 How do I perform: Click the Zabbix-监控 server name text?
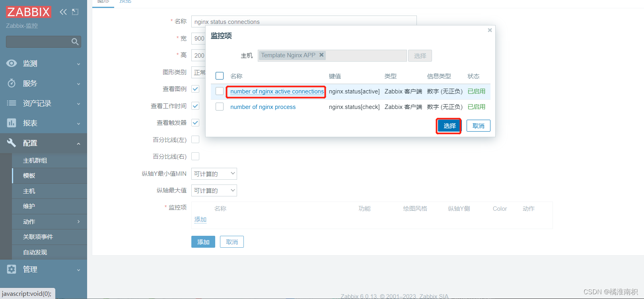coord(22,26)
